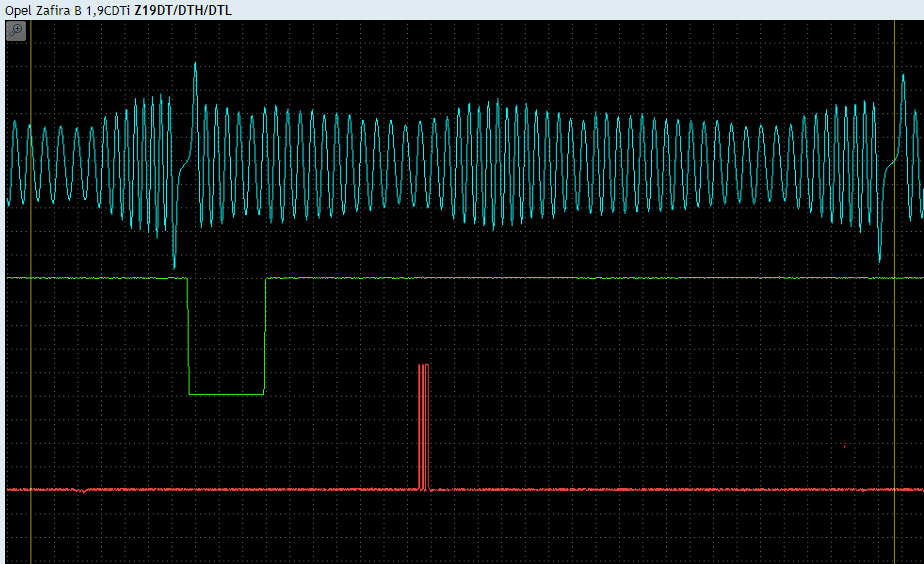The height and width of the screenshot is (564, 924).
Task: Select the title text 'Opel Zafira B 1,9CDTi'
Action: coord(67,10)
